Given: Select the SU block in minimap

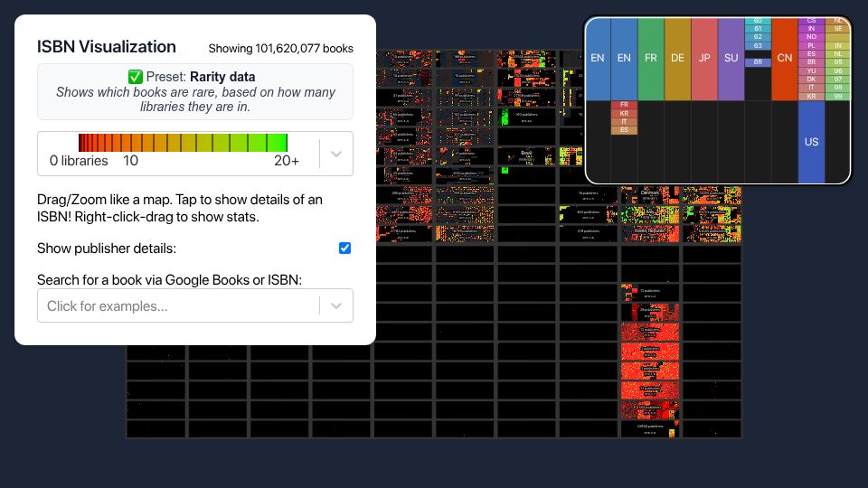Looking at the screenshot, I should (x=731, y=59).
